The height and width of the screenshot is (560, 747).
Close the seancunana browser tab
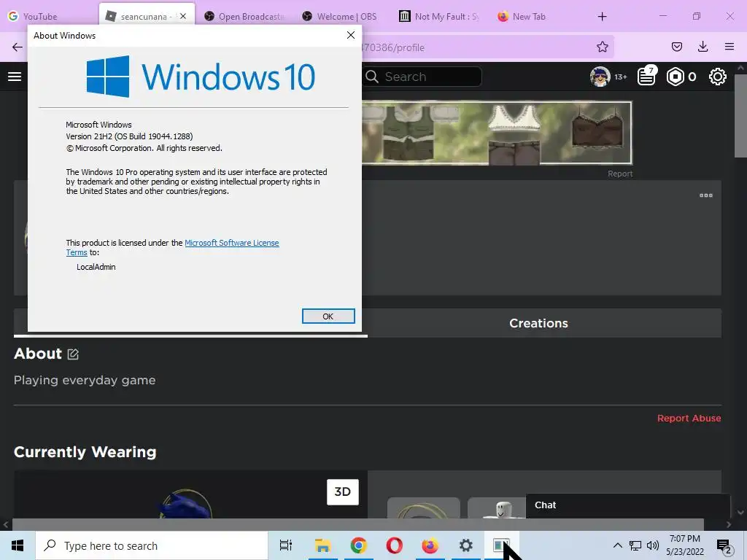click(183, 16)
